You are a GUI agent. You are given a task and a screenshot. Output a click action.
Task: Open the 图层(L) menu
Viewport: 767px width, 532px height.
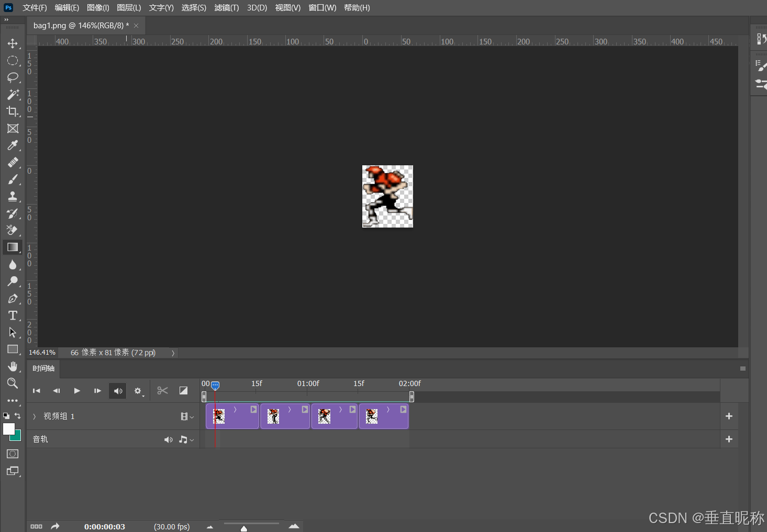(129, 8)
